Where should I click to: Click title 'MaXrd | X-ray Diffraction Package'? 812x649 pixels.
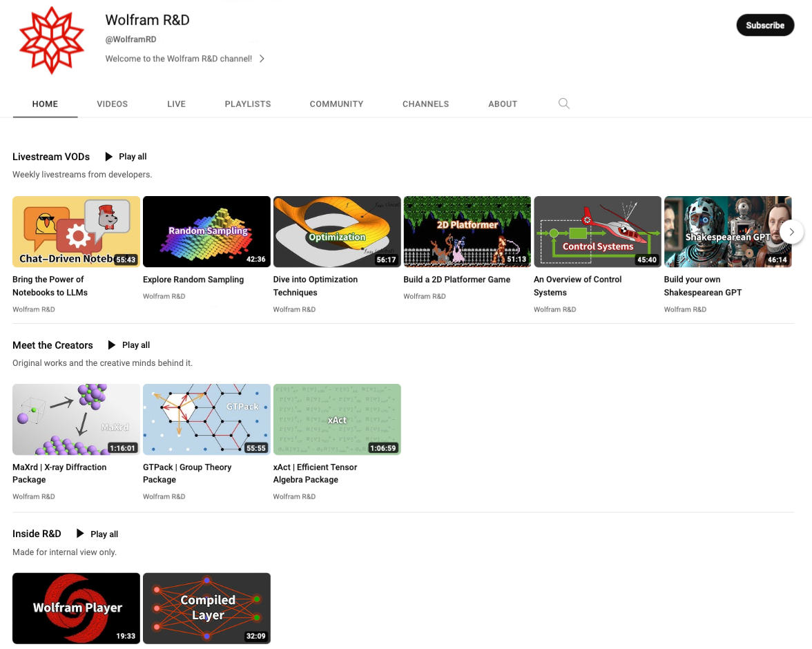coord(59,474)
